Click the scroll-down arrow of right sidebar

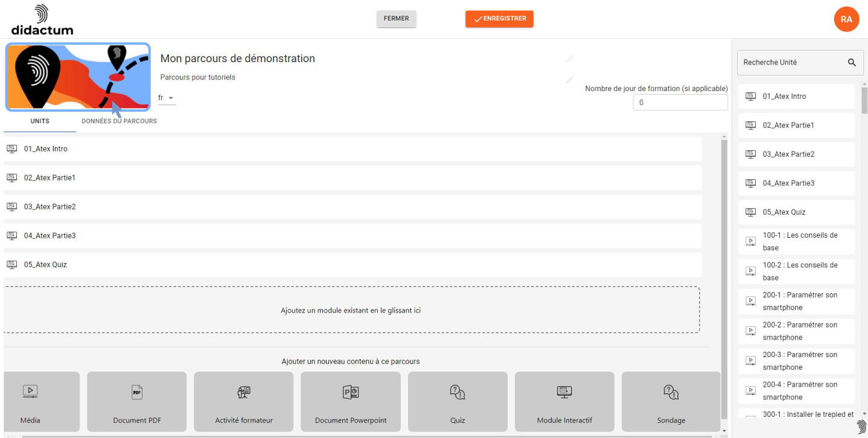pyautogui.click(x=864, y=414)
